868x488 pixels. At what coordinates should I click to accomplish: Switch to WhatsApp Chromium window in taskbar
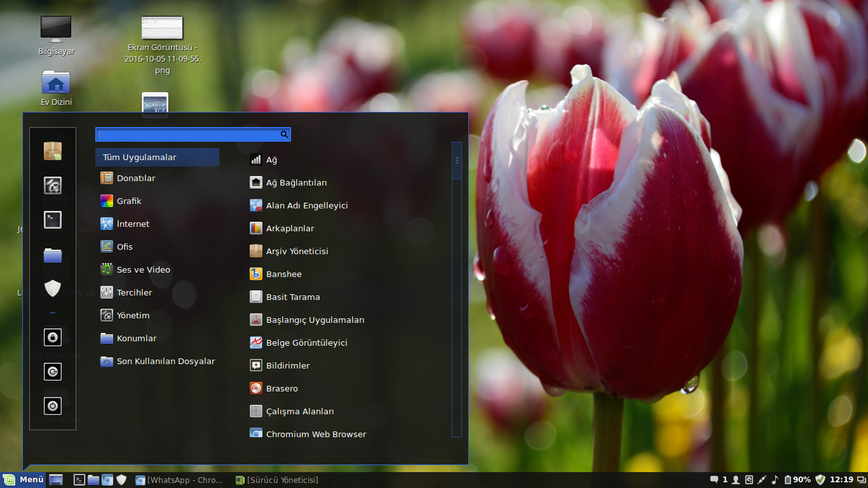point(180,480)
